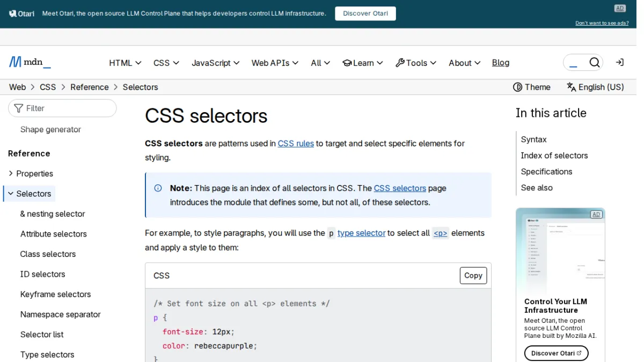Click the Discover Otari button in the top banner

click(x=365, y=13)
